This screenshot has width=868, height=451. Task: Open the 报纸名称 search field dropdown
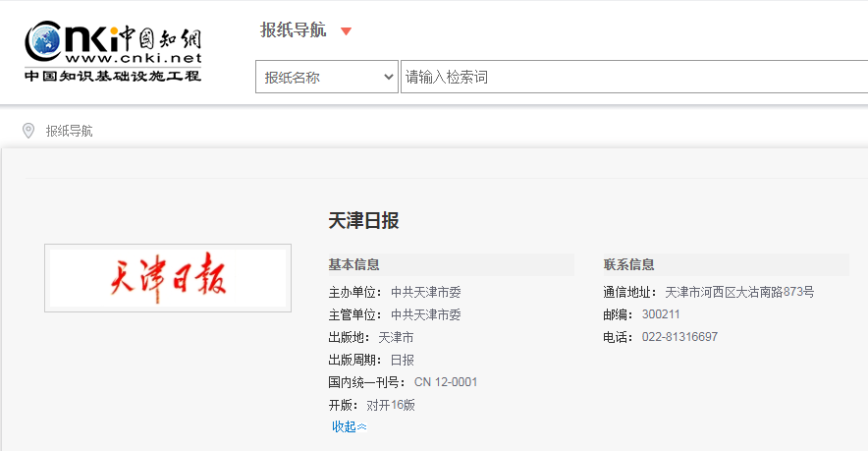[x=327, y=77]
